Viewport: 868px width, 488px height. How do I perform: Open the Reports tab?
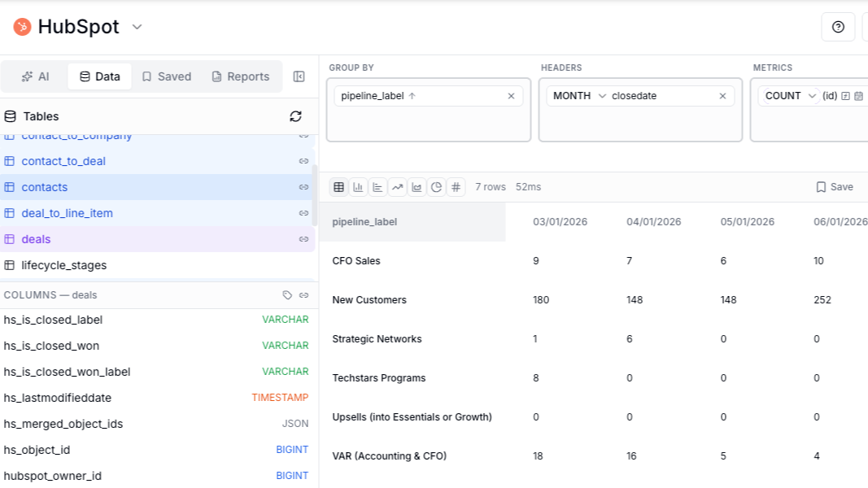coord(241,76)
